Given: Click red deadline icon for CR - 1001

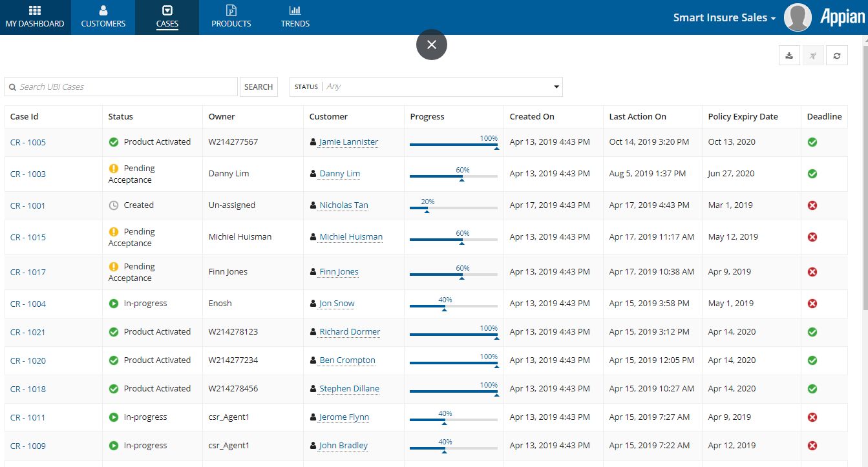Looking at the screenshot, I should click(812, 205).
